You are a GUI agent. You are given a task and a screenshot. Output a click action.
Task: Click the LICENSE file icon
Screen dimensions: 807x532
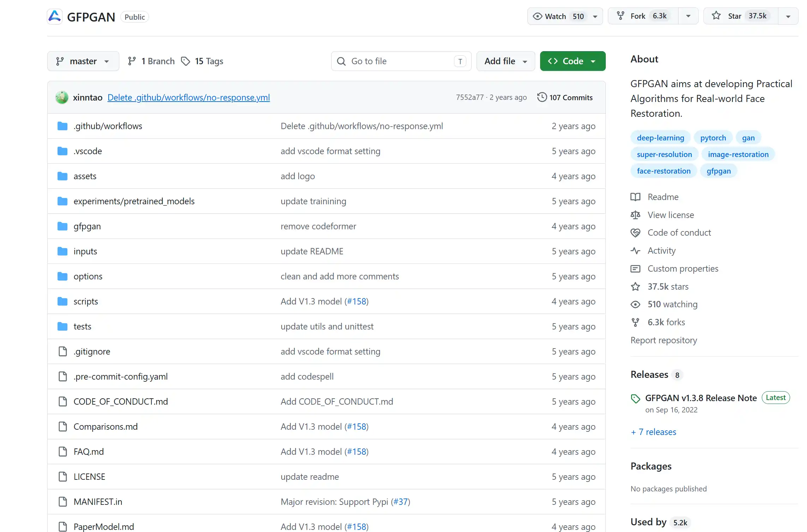(62, 477)
